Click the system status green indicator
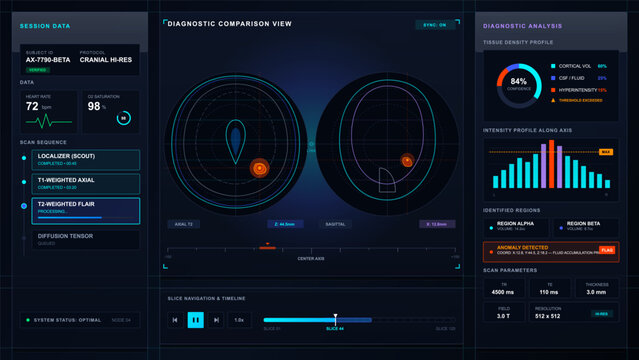 point(28,320)
